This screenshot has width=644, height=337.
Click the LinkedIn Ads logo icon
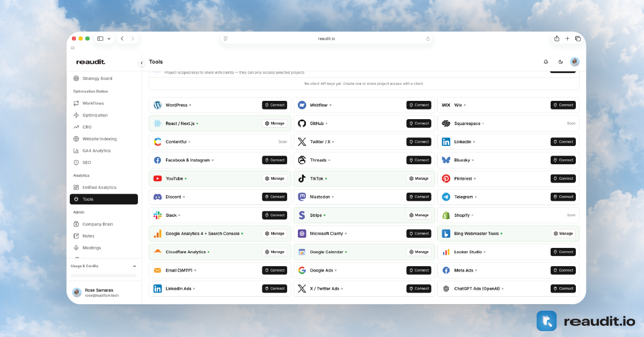pyautogui.click(x=158, y=289)
